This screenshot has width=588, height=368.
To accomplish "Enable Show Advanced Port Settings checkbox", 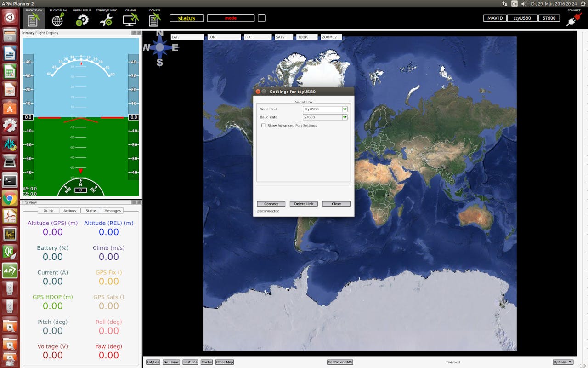I will click(263, 126).
